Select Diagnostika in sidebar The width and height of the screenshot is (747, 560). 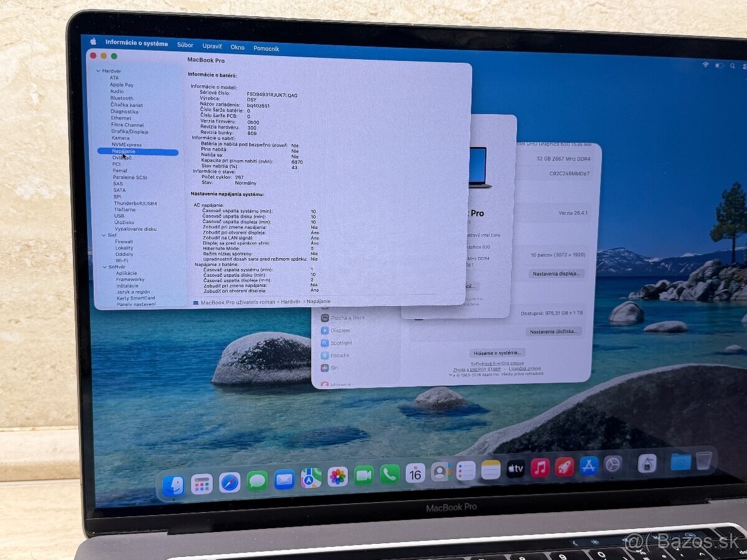(x=125, y=112)
